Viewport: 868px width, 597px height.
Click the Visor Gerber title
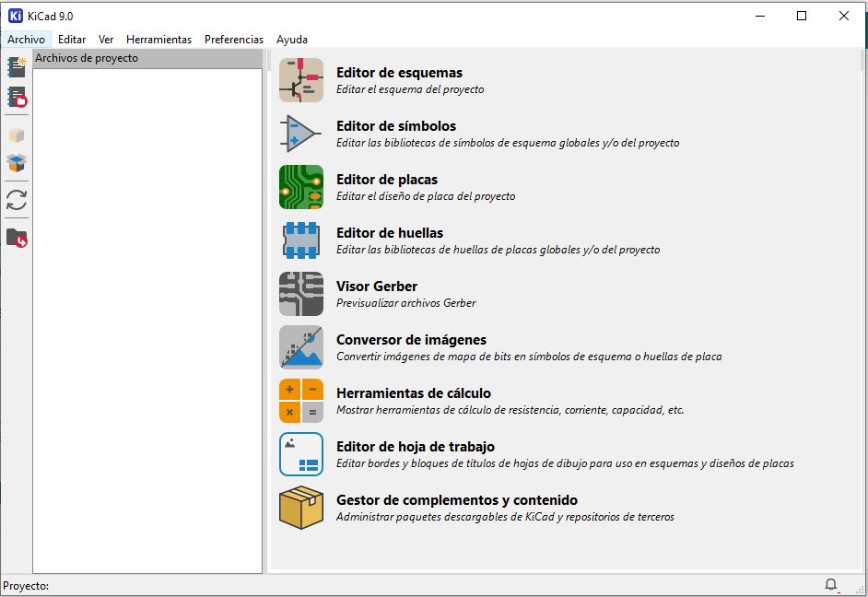point(377,286)
